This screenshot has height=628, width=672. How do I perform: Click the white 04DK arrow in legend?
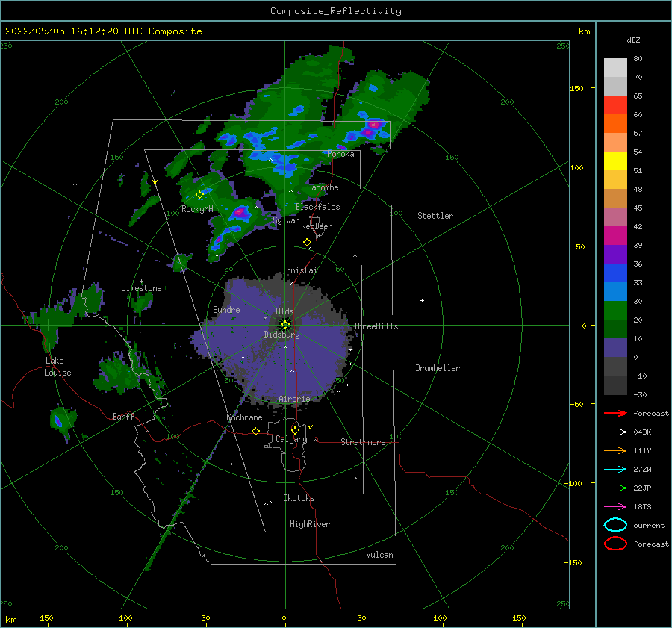point(615,432)
